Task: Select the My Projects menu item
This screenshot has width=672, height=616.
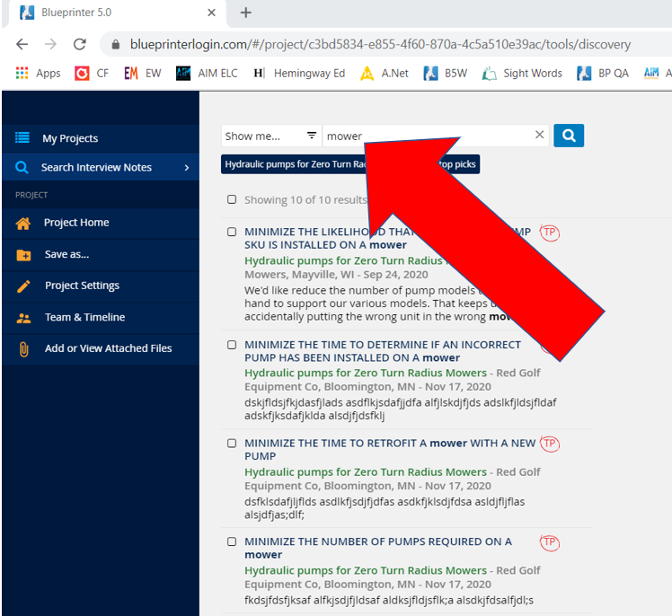Action: pyautogui.click(x=101, y=138)
